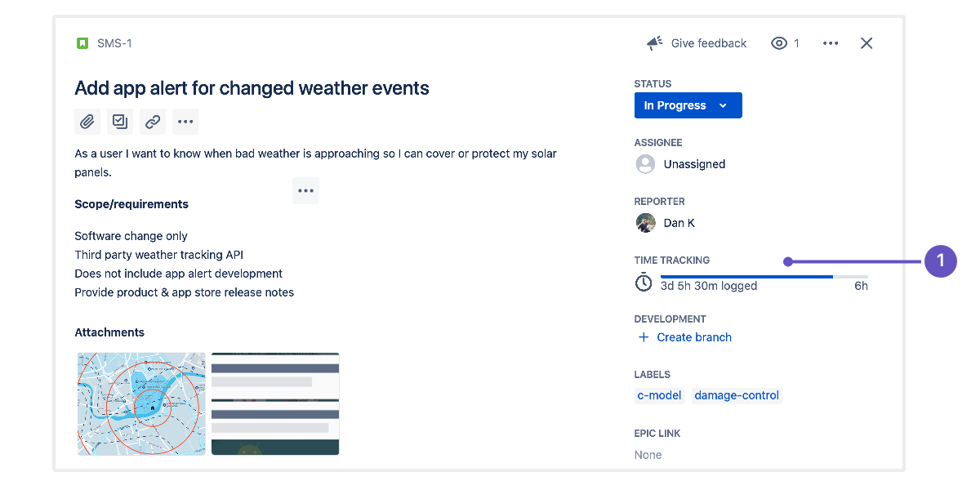Click the time tracking progress bar
Screen dimensions: 980x490
click(764, 278)
